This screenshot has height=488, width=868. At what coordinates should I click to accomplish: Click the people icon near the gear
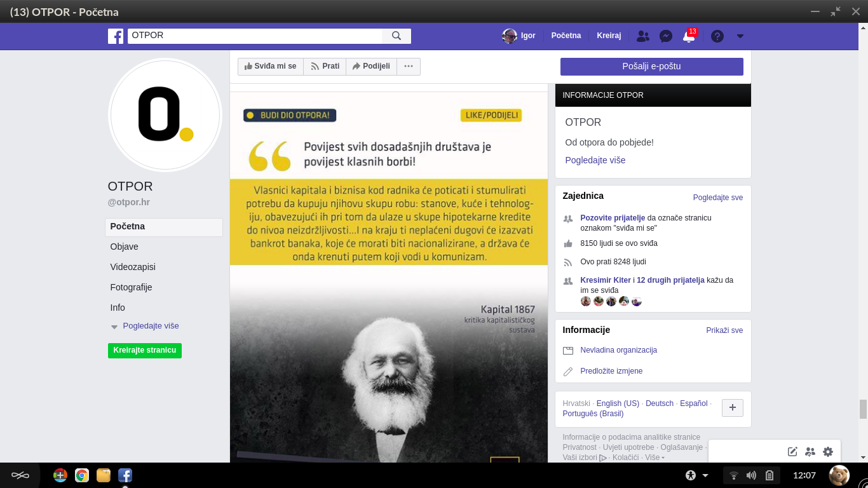[810, 451]
